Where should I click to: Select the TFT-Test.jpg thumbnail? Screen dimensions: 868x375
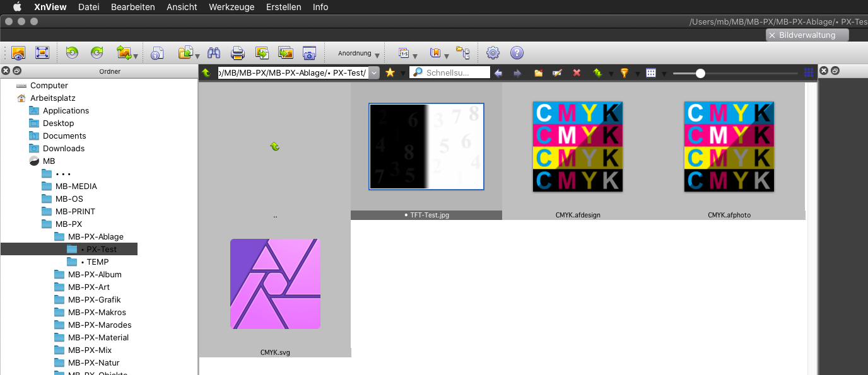pyautogui.click(x=426, y=146)
